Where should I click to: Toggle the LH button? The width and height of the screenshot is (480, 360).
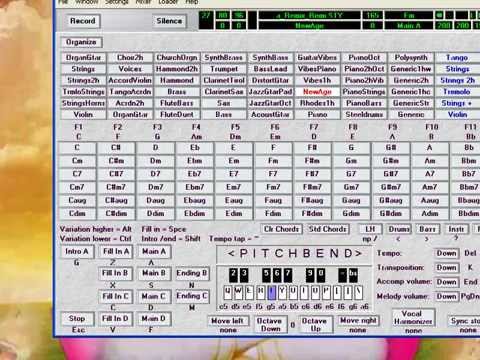[370, 229]
